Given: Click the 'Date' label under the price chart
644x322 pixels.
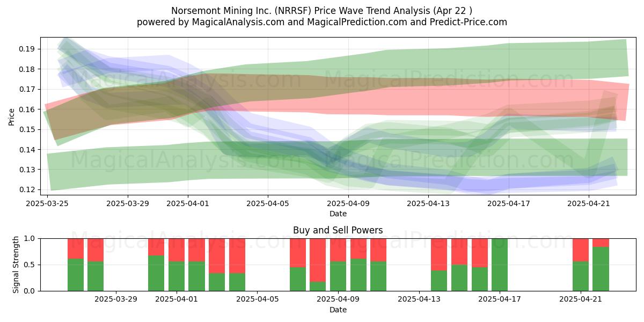Looking at the screenshot, I should (x=338, y=214).
